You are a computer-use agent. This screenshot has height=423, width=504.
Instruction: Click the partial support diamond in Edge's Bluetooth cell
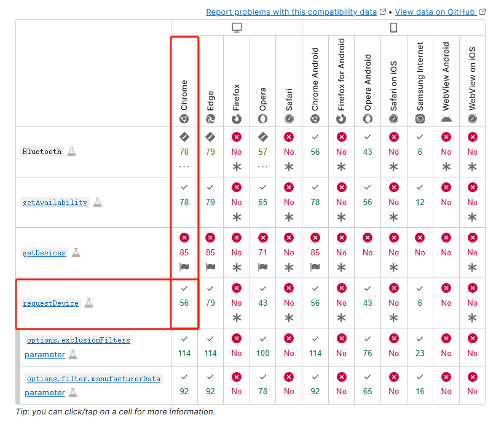(210, 136)
